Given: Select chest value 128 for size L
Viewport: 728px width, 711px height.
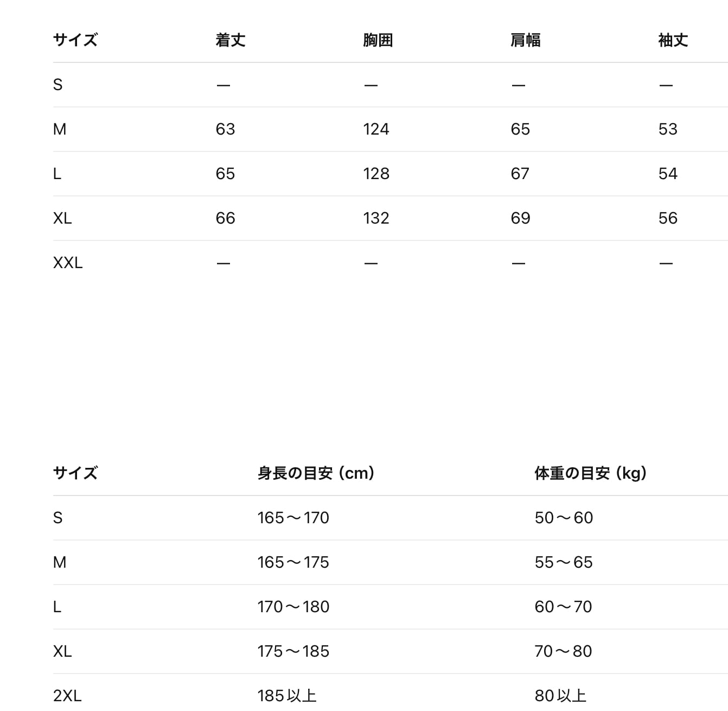Looking at the screenshot, I should pyautogui.click(x=376, y=174).
